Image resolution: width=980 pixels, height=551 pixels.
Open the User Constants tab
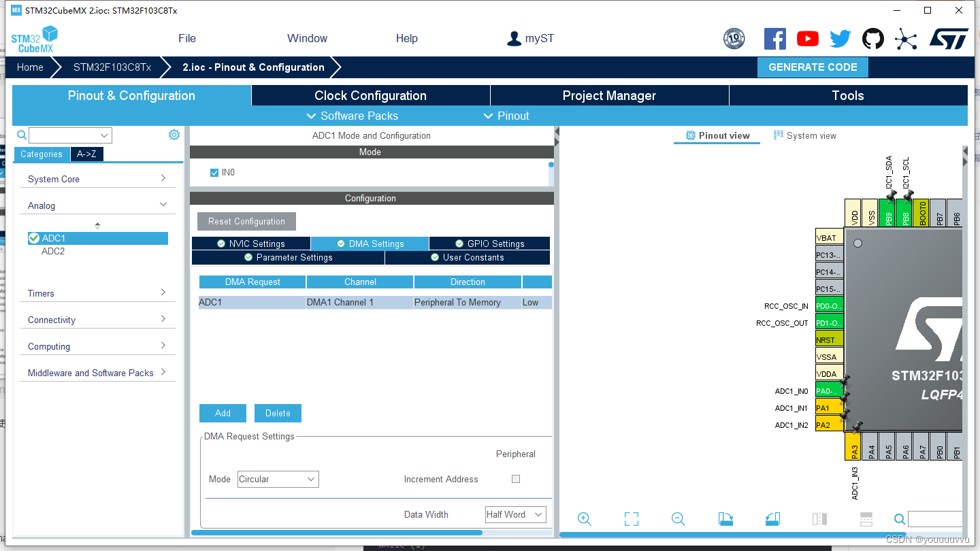pos(468,258)
